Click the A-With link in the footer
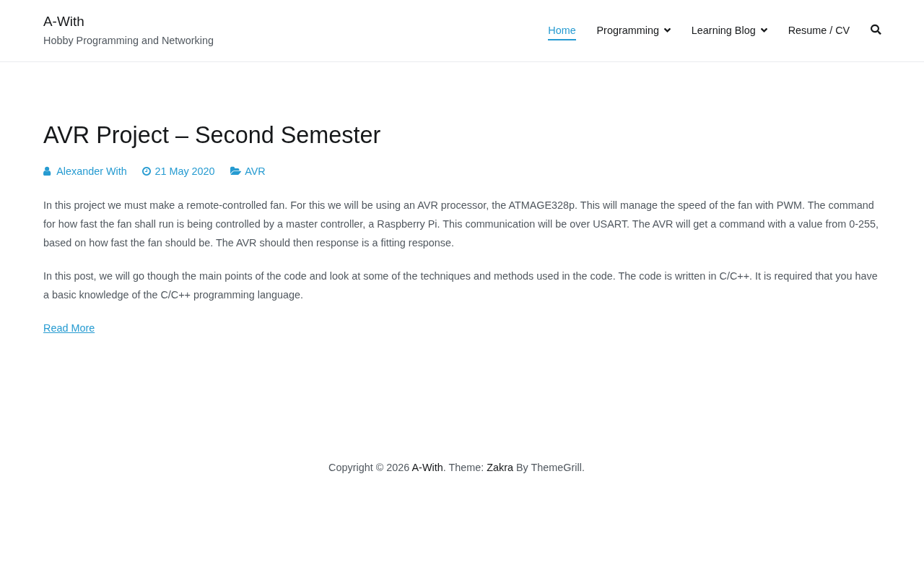Viewport: 924px width, 578px height. point(427,467)
